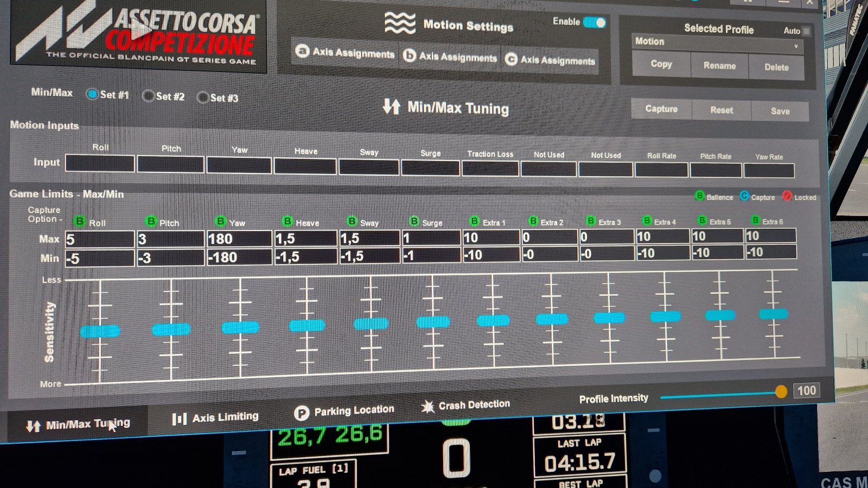Click the Reset button
The image size is (868, 488).
point(722,110)
